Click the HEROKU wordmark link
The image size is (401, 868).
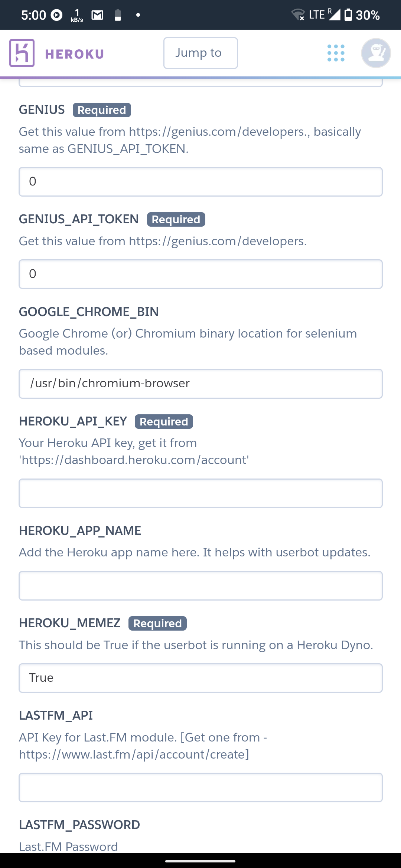point(74,54)
